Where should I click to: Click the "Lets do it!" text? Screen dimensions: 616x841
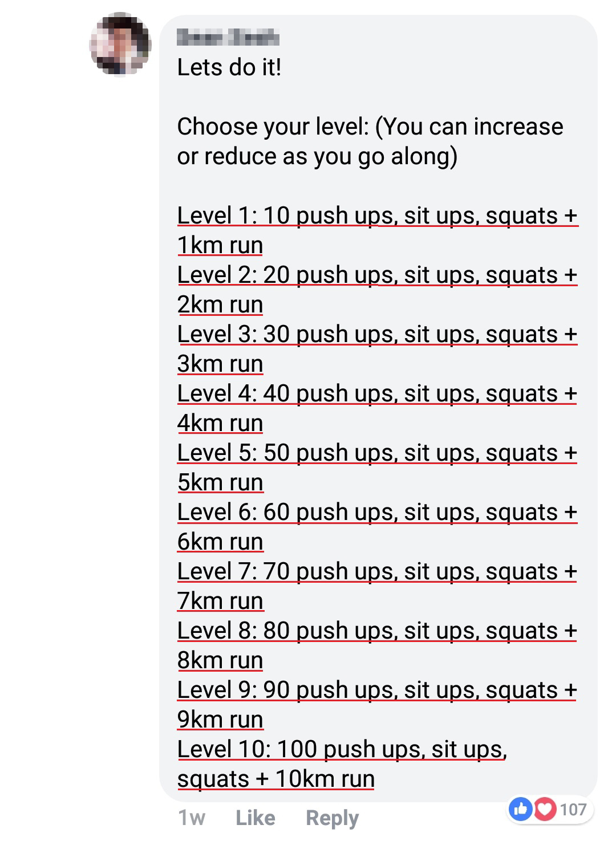click(x=229, y=67)
